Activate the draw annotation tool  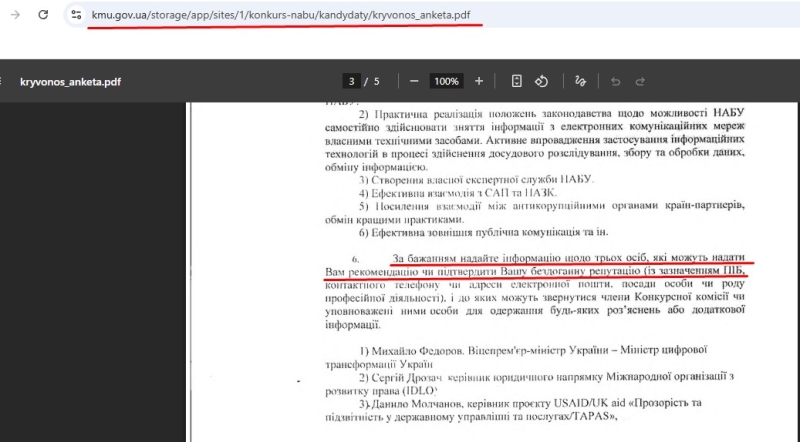[580, 81]
